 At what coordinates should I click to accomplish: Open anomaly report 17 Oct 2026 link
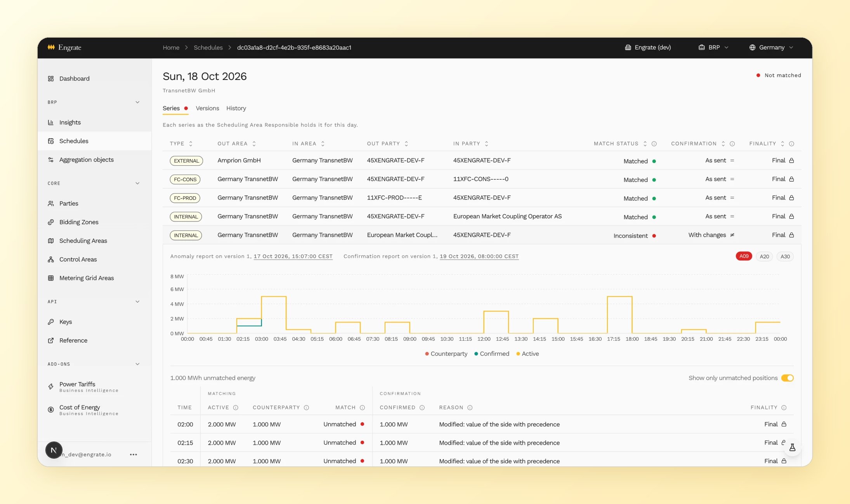pos(293,256)
